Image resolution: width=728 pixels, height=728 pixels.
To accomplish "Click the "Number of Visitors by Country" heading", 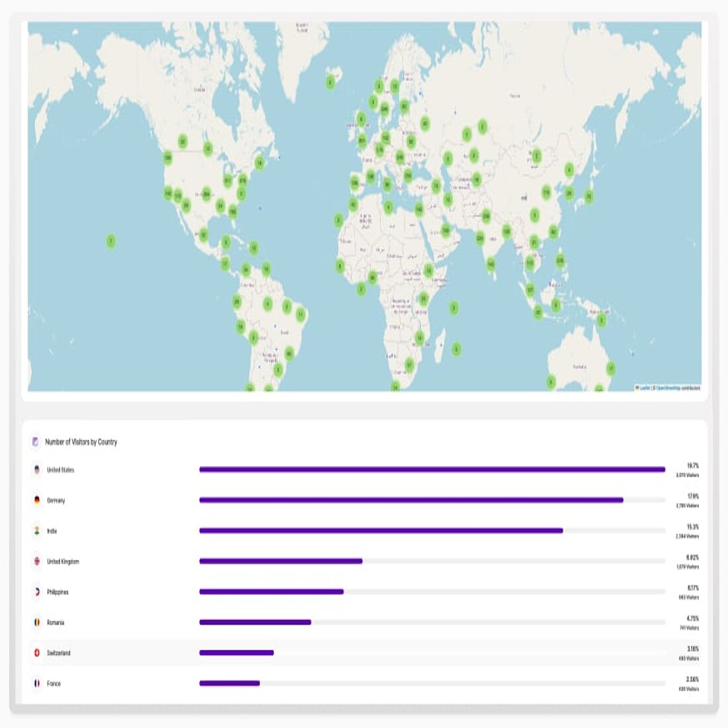I will tap(81, 441).
